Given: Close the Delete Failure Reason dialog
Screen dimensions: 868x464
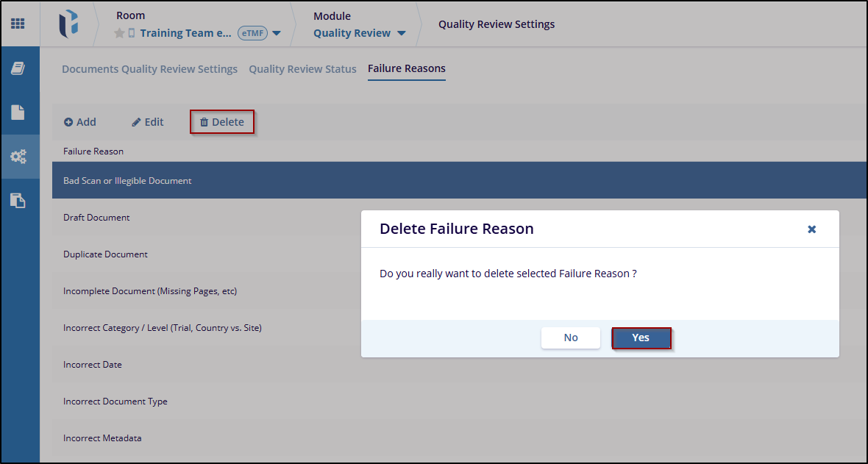Looking at the screenshot, I should point(811,229).
